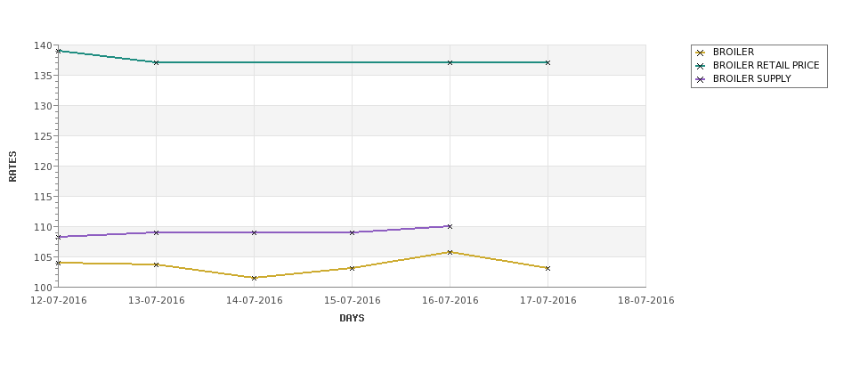Click Retail Price point on 13-07-2016

(156, 62)
